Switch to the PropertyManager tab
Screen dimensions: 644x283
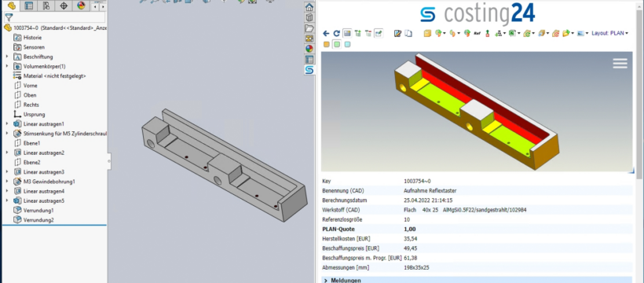pyautogui.click(x=28, y=6)
